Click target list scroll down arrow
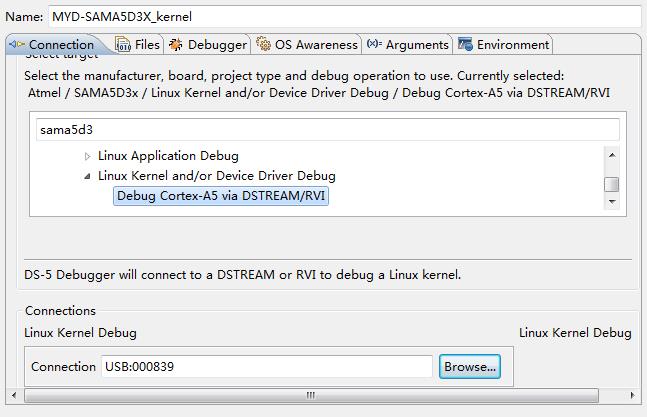The width and height of the screenshot is (647, 417). 612,202
